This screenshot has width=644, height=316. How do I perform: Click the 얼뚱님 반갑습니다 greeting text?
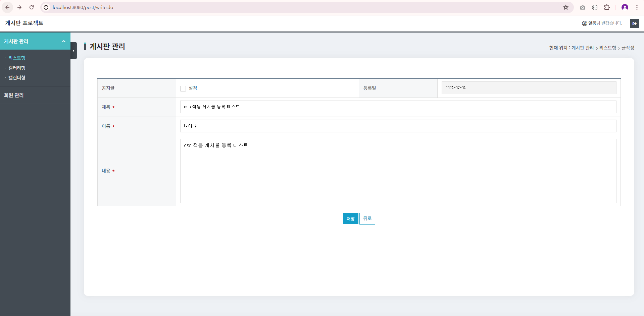605,23
